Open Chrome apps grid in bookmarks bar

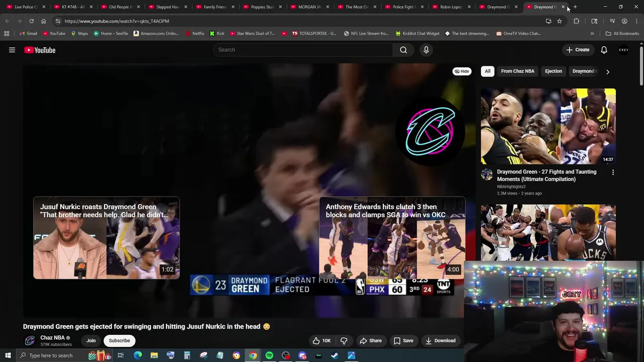coord(7,34)
